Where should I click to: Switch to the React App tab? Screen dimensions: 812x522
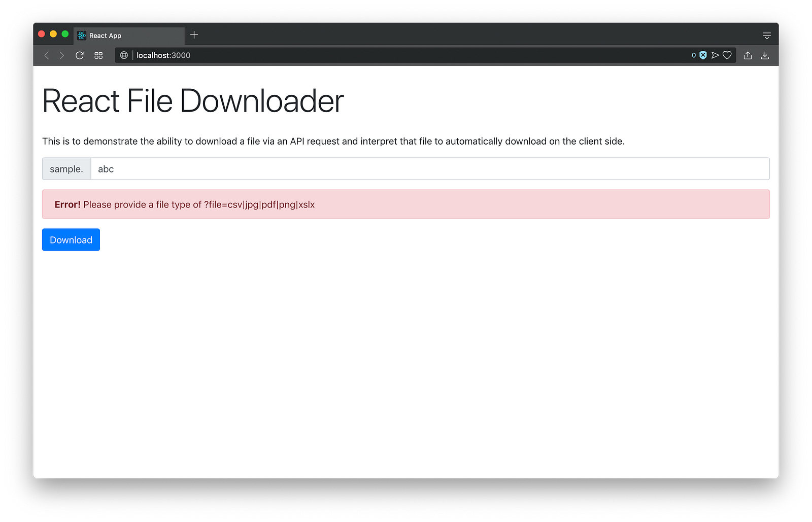tap(129, 36)
